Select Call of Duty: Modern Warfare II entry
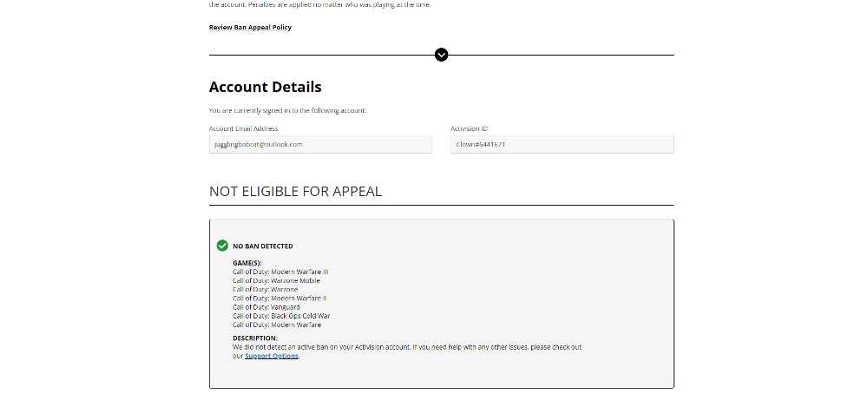868x407 pixels. point(279,299)
